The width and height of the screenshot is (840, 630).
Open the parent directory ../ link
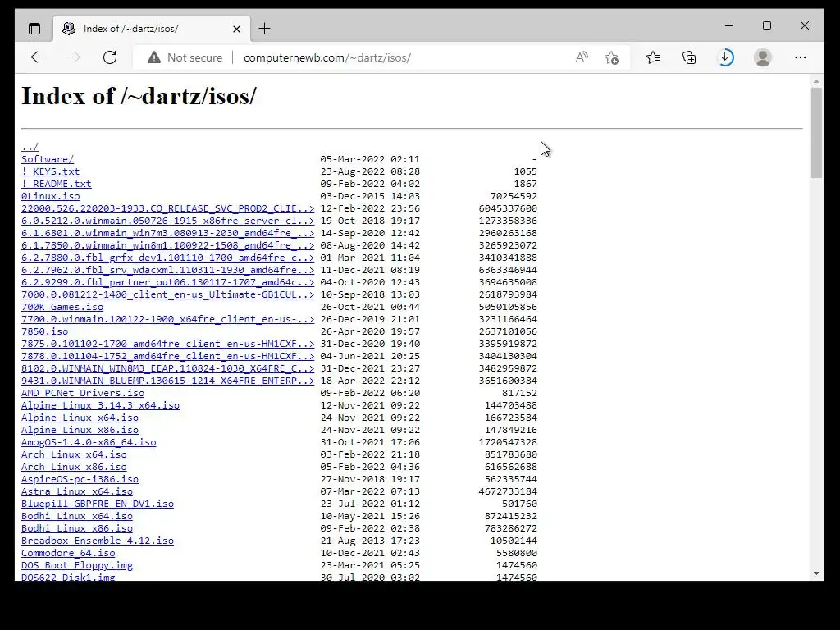tap(30, 147)
